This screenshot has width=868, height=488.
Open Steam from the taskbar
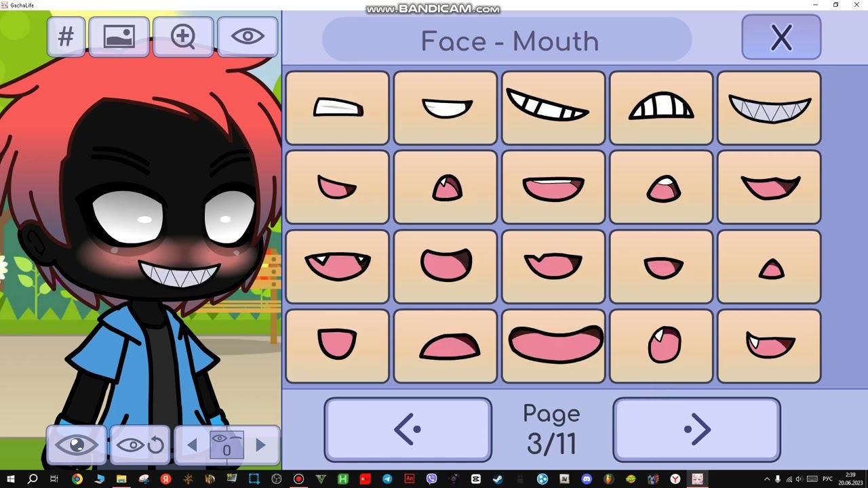(498, 479)
